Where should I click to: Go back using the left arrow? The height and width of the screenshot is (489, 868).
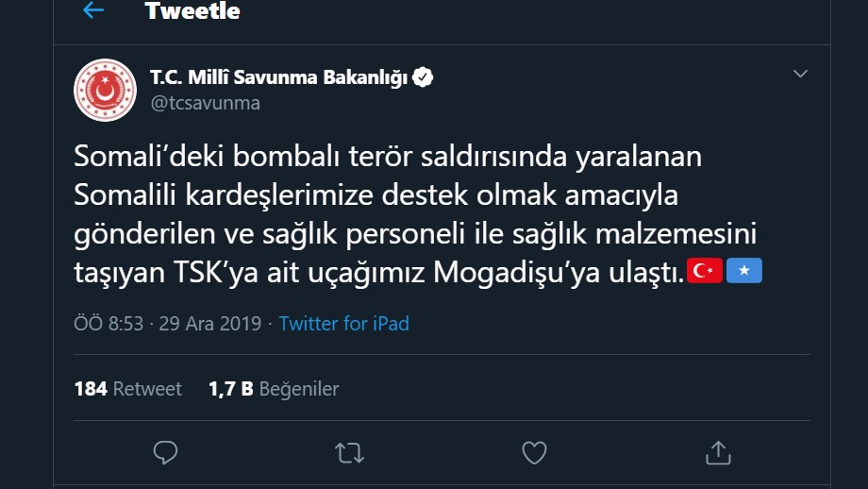93,10
